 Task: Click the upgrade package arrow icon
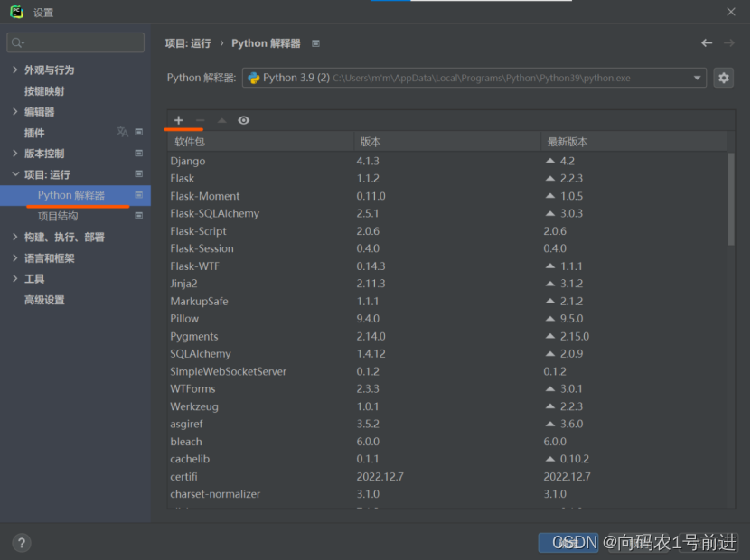221,120
